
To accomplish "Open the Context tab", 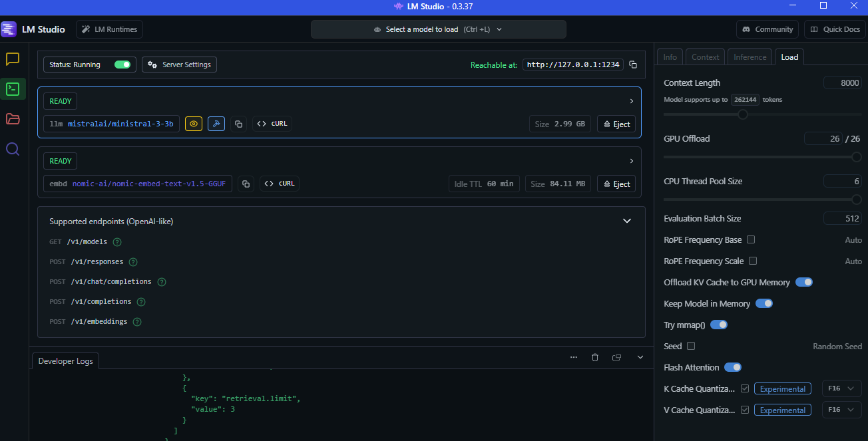I will point(705,57).
